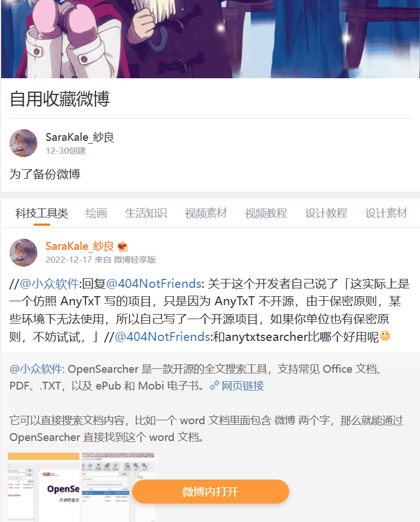420x522 pixels.
Task: Click the orange SaraKale_紗良 post author name
Action: tap(79, 246)
